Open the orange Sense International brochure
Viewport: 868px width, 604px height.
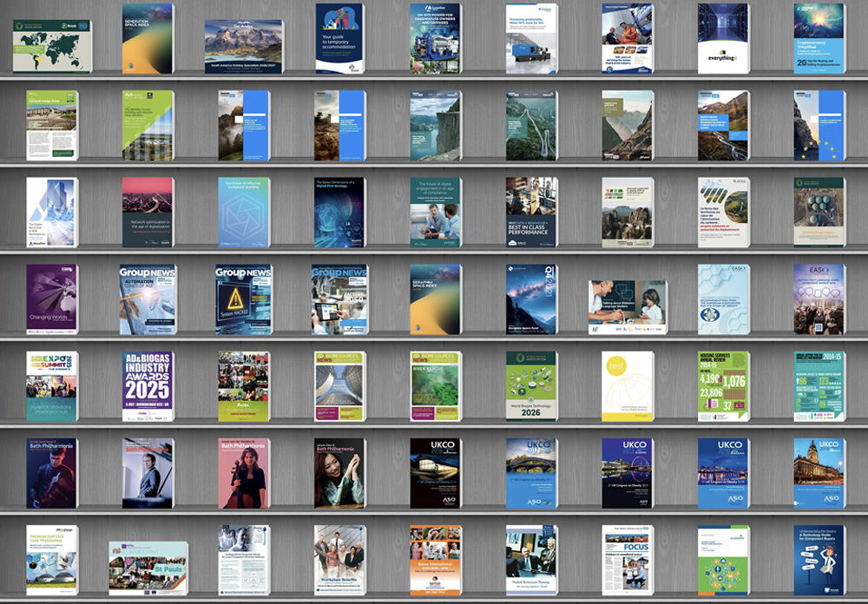point(436,561)
